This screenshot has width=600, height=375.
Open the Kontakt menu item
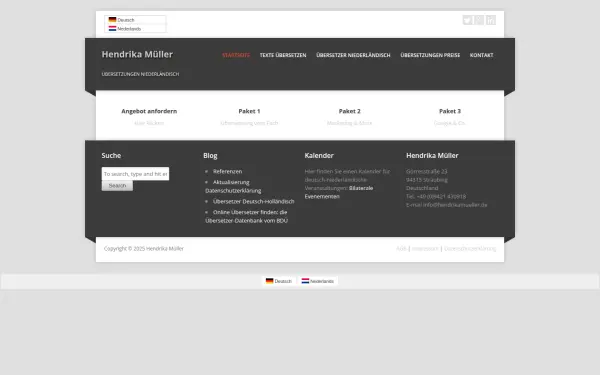[x=481, y=55]
